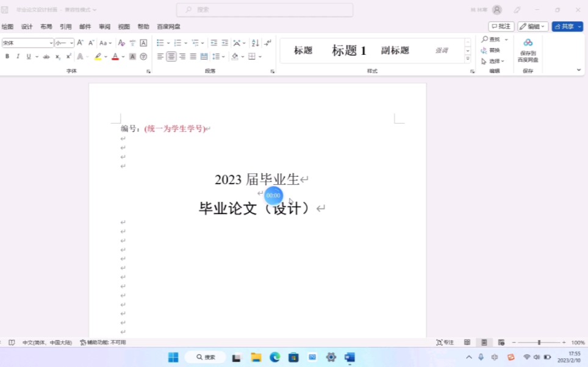588x367 pixels.
Task: Open the sort icon in Paragraph group
Action: coord(256,43)
